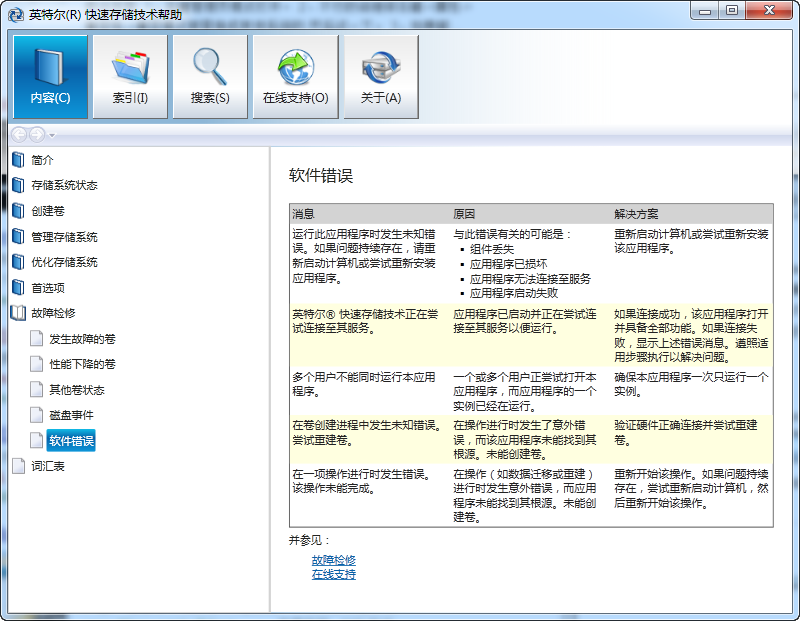Image resolution: width=800 pixels, height=621 pixels.
Task: Click the 多个用户不能同时运行本应用程序 message cell
Action: (x=364, y=384)
